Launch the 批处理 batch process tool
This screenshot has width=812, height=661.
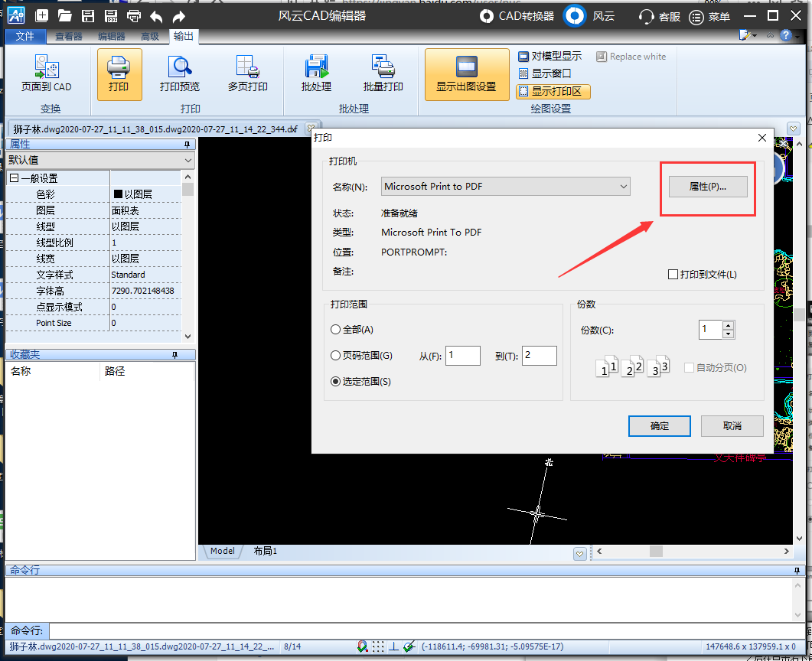[x=316, y=74]
